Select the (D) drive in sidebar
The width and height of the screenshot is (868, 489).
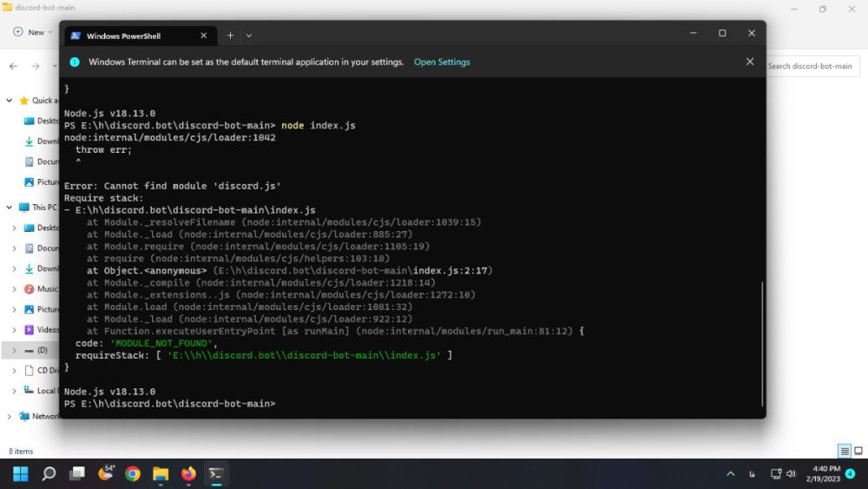[x=42, y=350]
